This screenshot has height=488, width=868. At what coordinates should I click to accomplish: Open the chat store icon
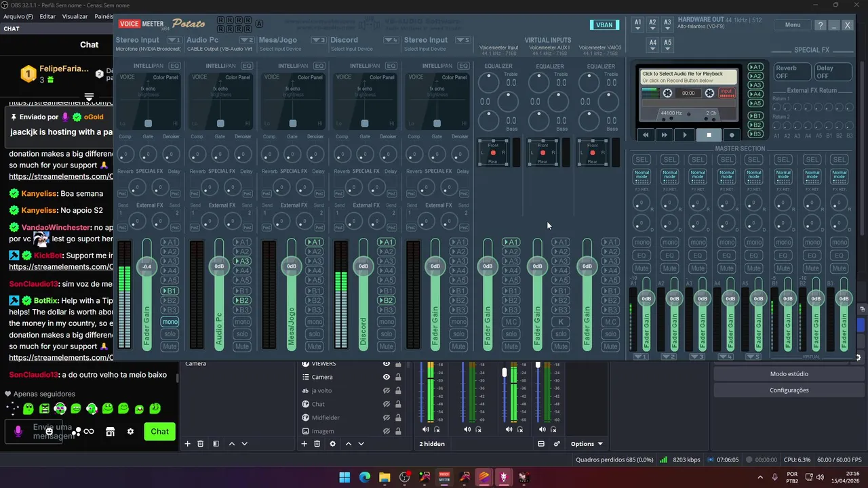[x=110, y=431]
